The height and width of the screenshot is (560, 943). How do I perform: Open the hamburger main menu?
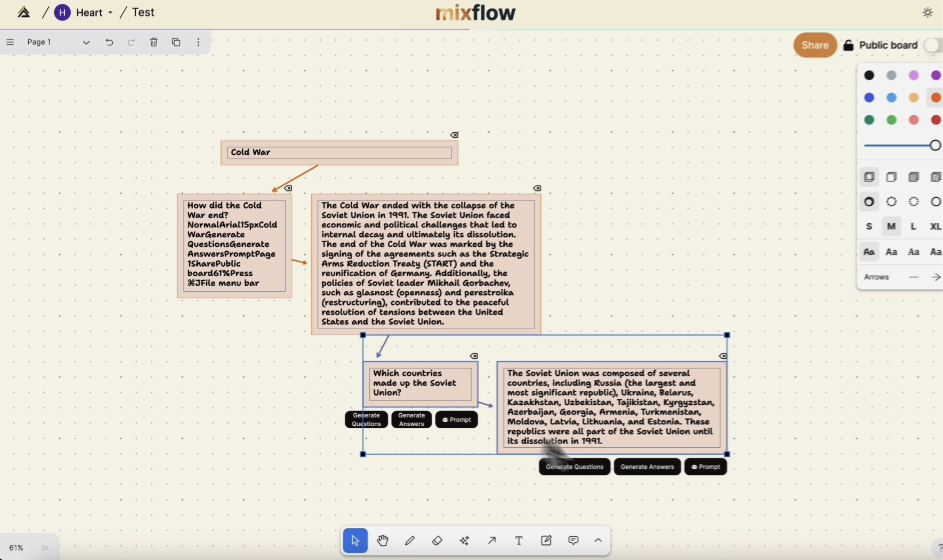10,42
